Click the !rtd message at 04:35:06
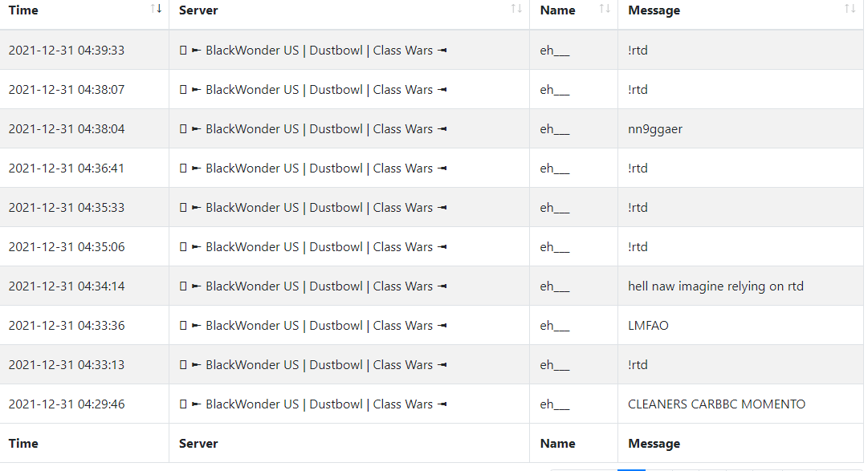Viewport: 868px width, 471px height. pyautogui.click(x=638, y=247)
